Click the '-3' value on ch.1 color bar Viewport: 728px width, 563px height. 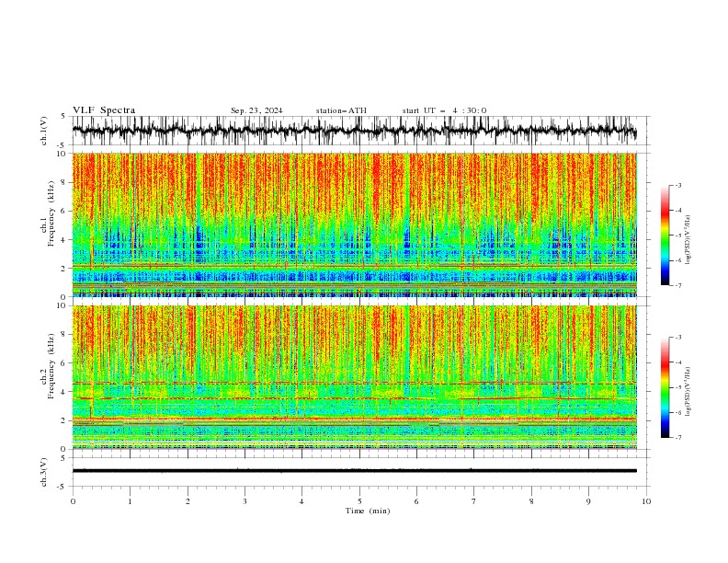point(677,185)
